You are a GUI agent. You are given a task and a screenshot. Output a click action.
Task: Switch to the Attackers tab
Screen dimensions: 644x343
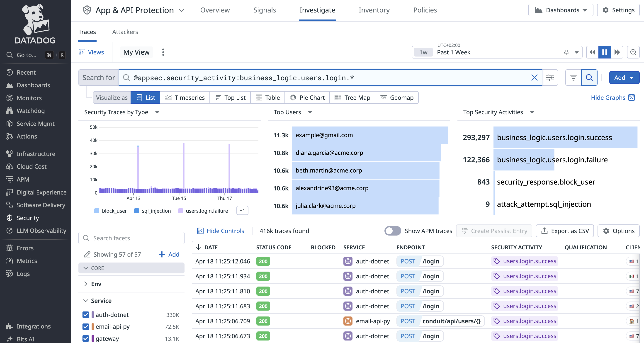[x=125, y=32]
